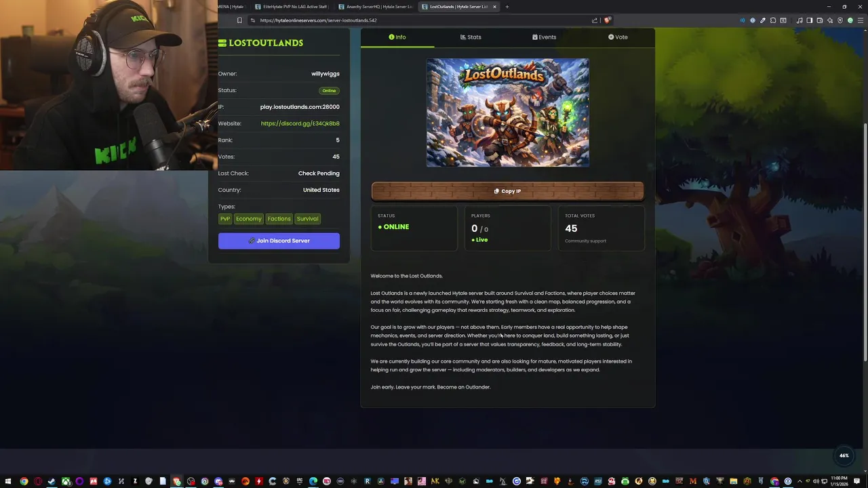Click the owner name willywiggs
This screenshot has width=868, height=488.
pyautogui.click(x=325, y=74)
